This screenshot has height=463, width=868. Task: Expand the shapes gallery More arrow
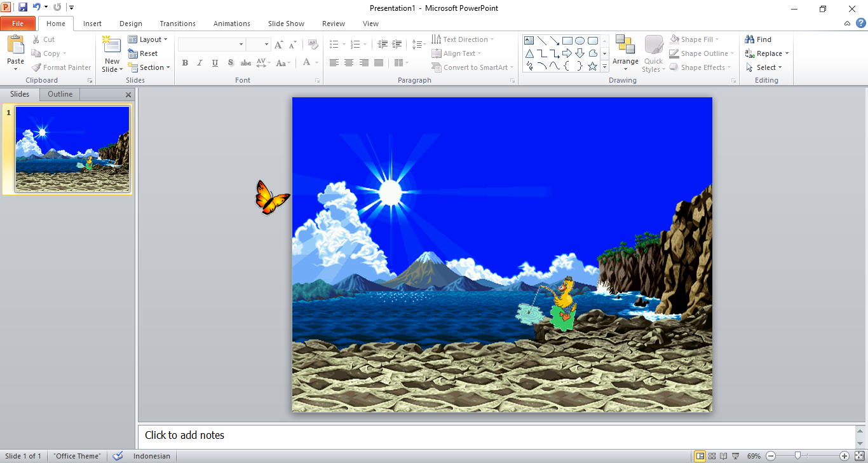coord(604,66)
